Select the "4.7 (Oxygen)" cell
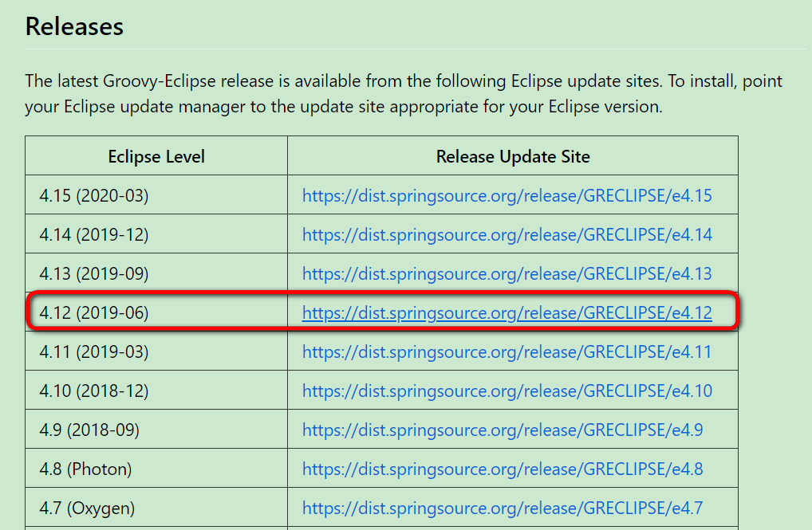The image size is (812, 530). 156,507
